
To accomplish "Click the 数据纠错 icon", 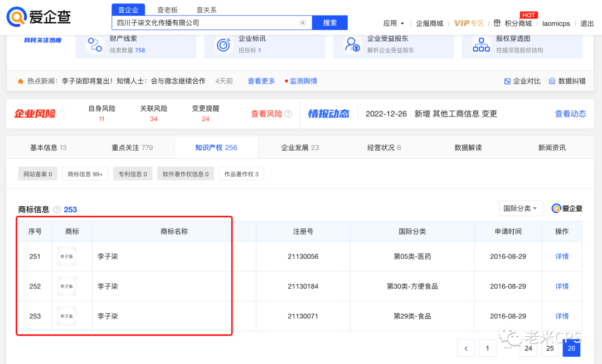I will [552, 81].
